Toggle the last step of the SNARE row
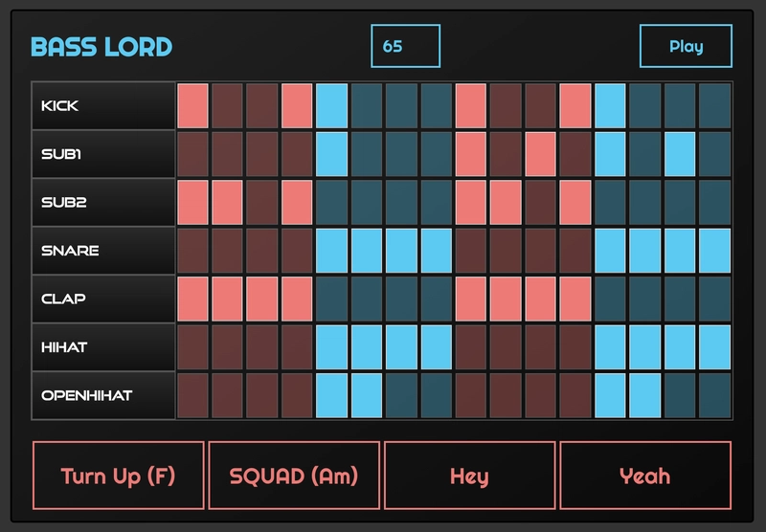The height and width of the screenshot is (532, 766). [714, 251]
